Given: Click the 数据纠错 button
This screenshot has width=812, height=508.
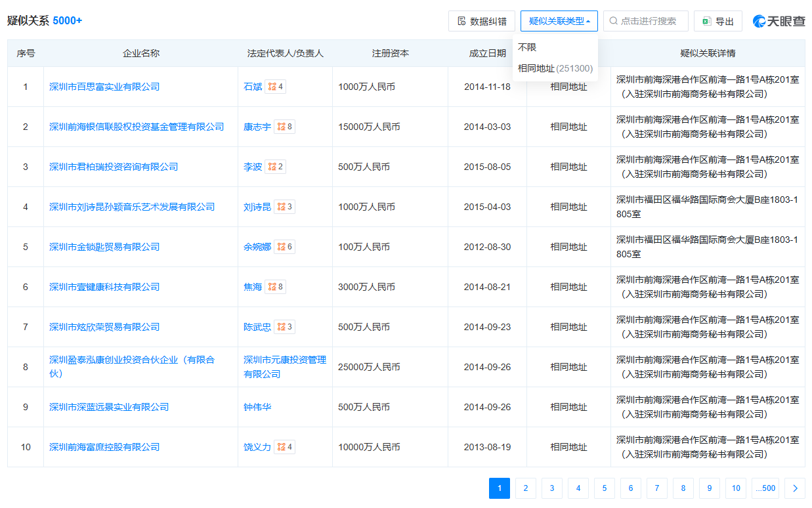Looking at the screenshot, I should 482,21.
